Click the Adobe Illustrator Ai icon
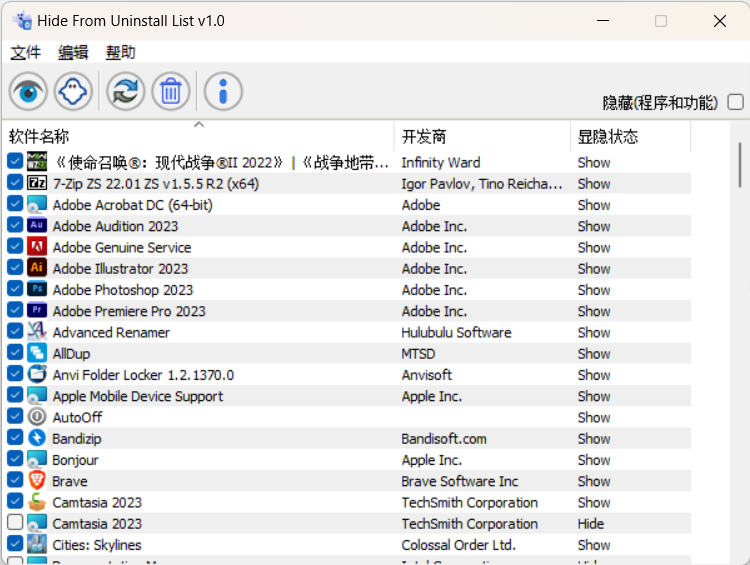Screen dimensions: 750x565 click(x=37, y=268)
